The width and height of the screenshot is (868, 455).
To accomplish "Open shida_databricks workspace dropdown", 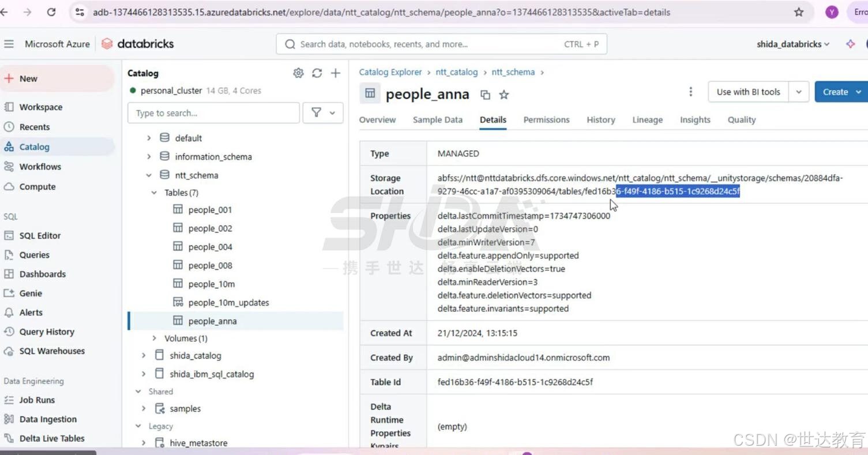I will click(x=793, y=44).
